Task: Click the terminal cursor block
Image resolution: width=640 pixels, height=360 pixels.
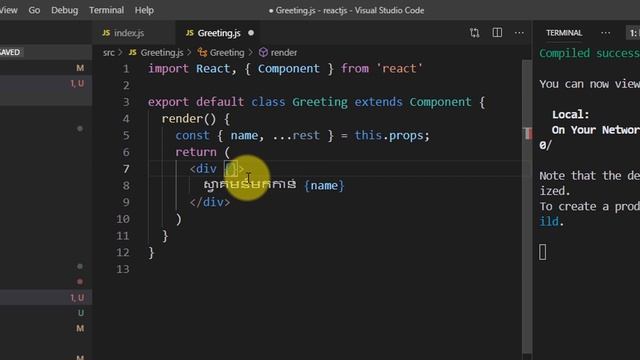Action: coord(543,252)
